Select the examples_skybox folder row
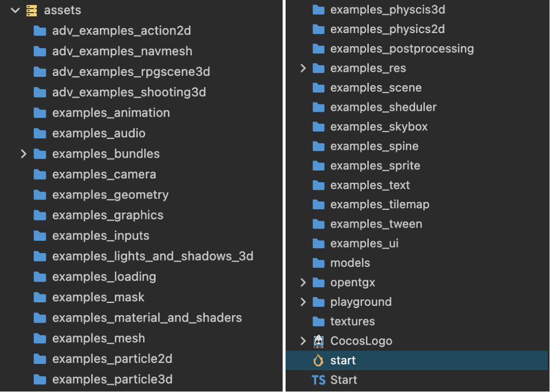 point(418,127)
